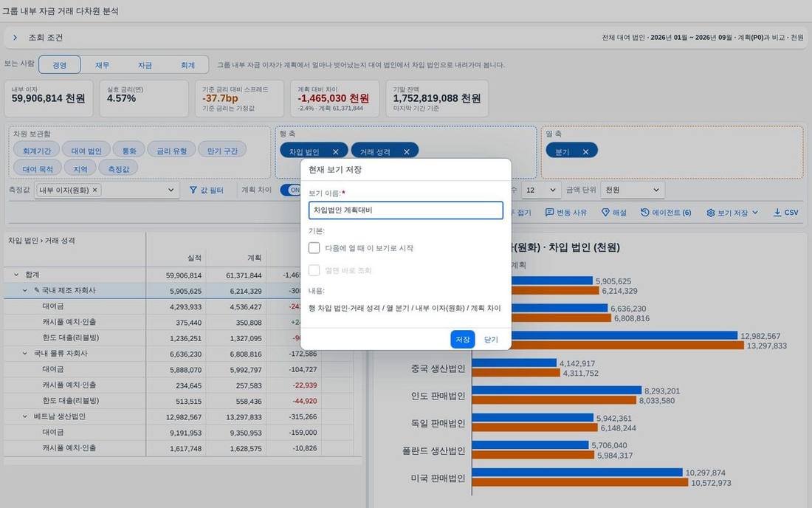The image size is (812, 508).
Task: Open 에이전트 (6) via its history icon
Action: pos(644,213)
